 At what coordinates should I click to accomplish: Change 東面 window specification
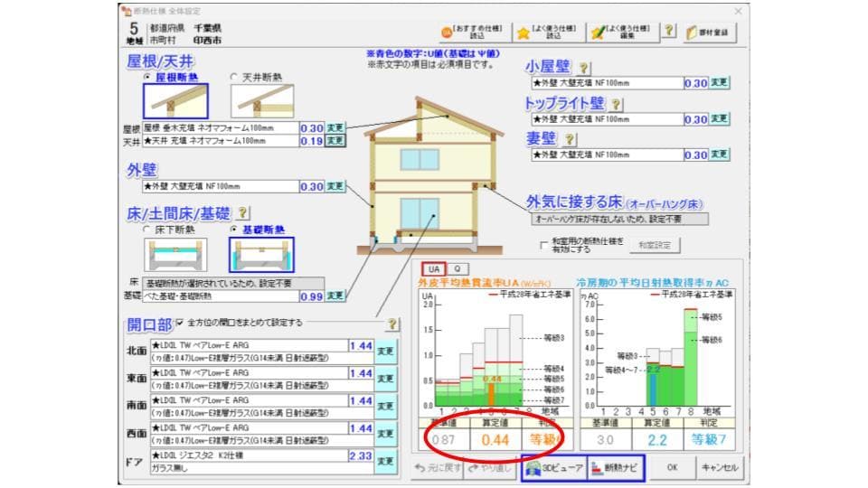385,379
